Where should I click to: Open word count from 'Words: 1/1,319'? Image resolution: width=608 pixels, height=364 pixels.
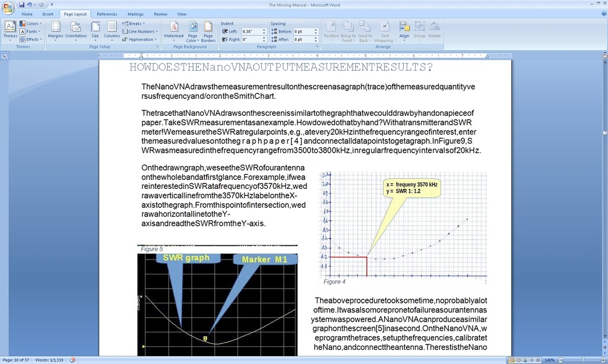coord(49,360)
